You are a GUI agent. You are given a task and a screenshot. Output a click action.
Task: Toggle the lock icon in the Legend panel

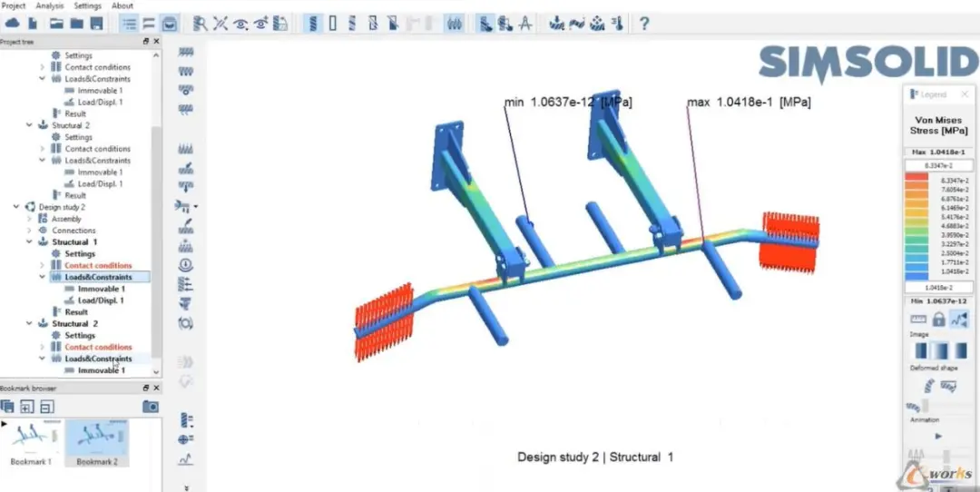(x=938, y=319)
